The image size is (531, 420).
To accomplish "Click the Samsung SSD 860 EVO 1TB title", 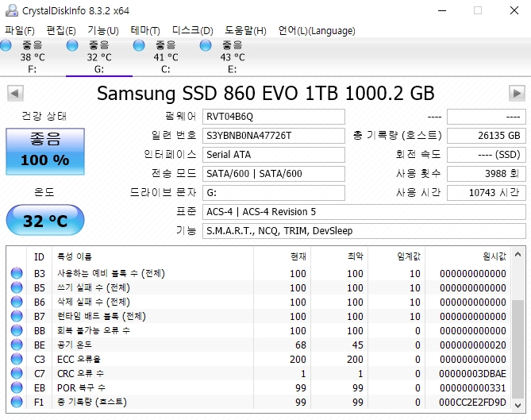I will point(265,93).
